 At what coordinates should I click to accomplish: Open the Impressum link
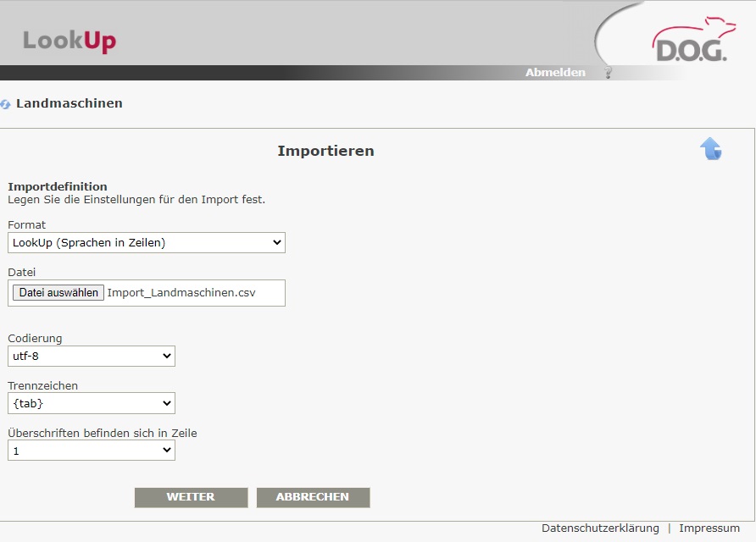709,528
